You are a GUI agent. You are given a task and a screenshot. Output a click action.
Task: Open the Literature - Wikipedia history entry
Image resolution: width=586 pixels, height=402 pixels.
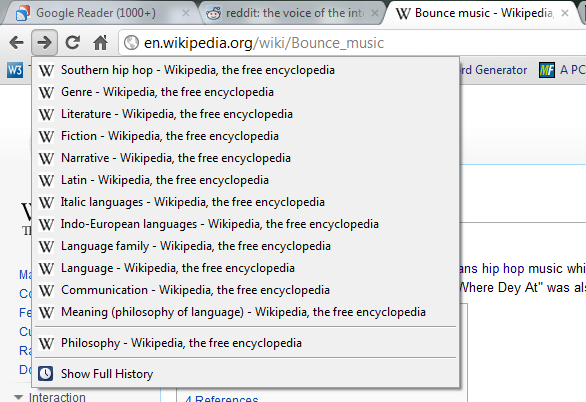pyautogui.click(x=246, y=114)
